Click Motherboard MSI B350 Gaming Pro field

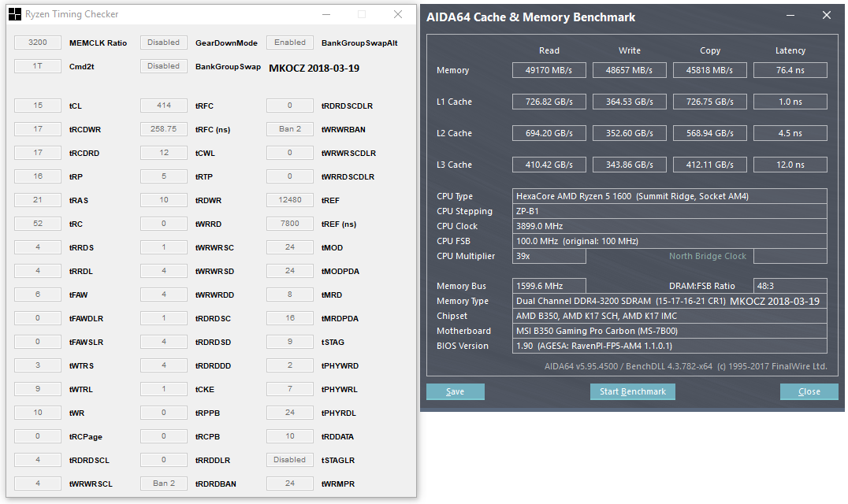tap(670, 331)
